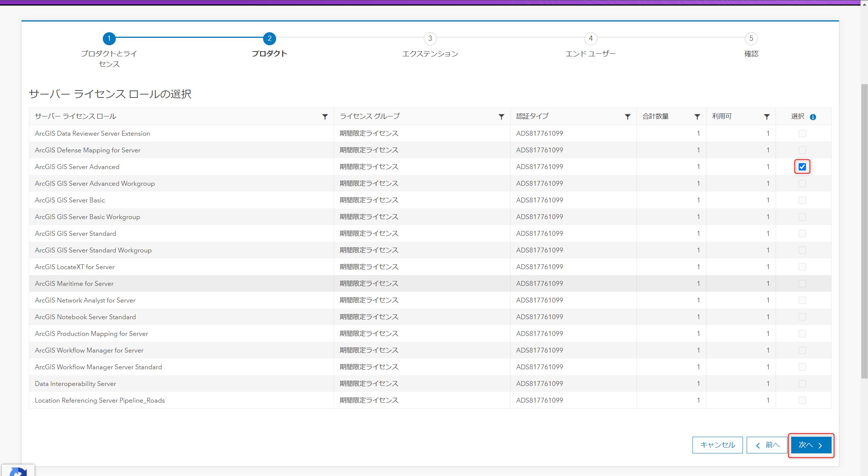Check ArcGIS GIS Server Standard checkbox
The height and width of the screenshot is (476, 868).
tap(802, 234)
